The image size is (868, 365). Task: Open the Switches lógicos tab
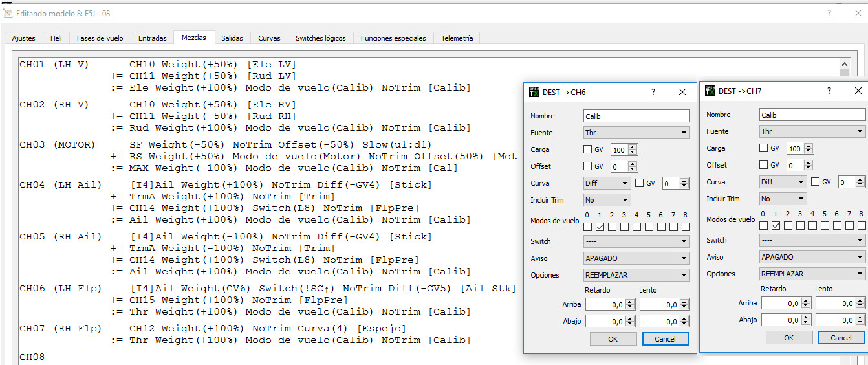(x=321, y=38)
